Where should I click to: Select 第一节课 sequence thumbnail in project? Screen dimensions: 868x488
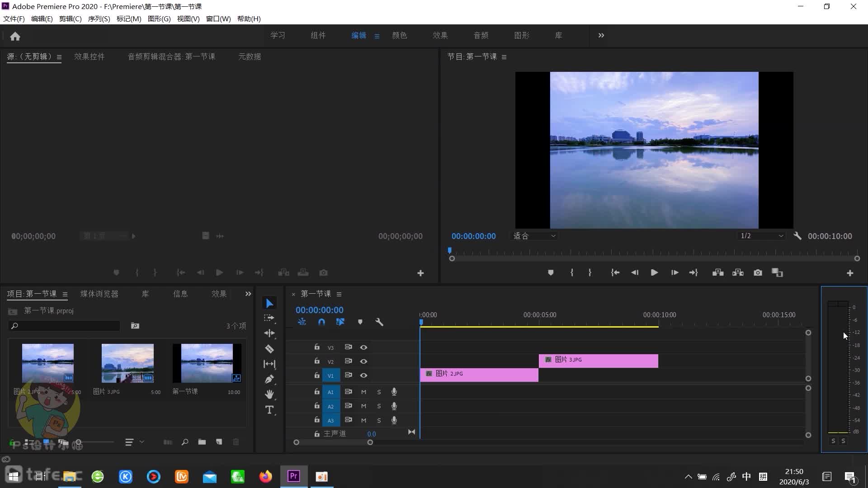coord(207,363)
